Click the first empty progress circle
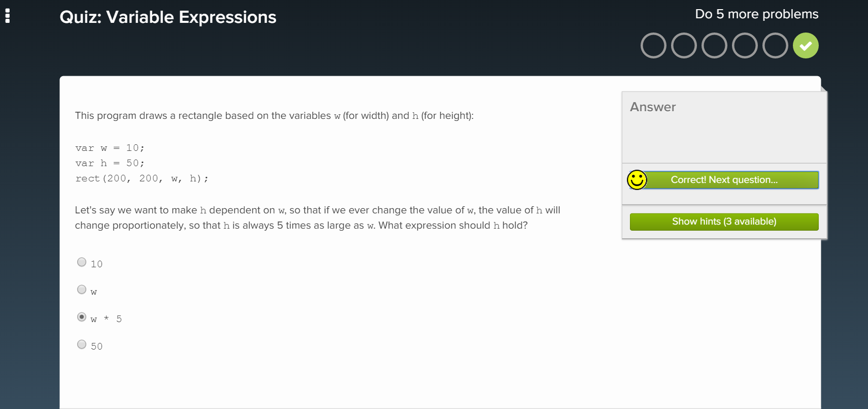Image resolution: width=868 pixels, height=409 pixels. coord(653,46)
